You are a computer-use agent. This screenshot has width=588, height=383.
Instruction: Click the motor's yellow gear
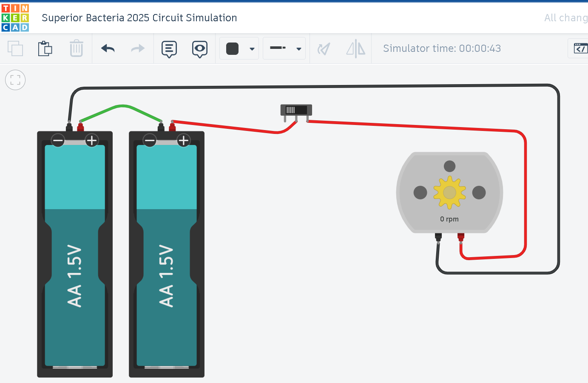click(450, 193)
